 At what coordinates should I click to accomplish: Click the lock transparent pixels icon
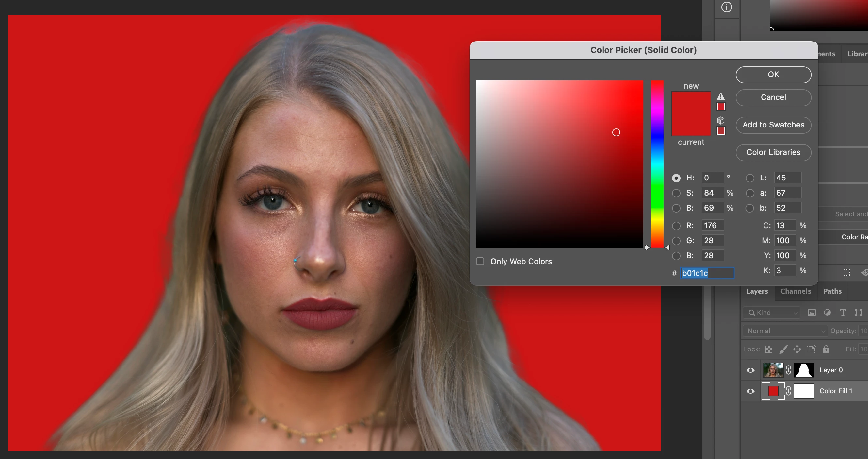click(x=769, y=349)
